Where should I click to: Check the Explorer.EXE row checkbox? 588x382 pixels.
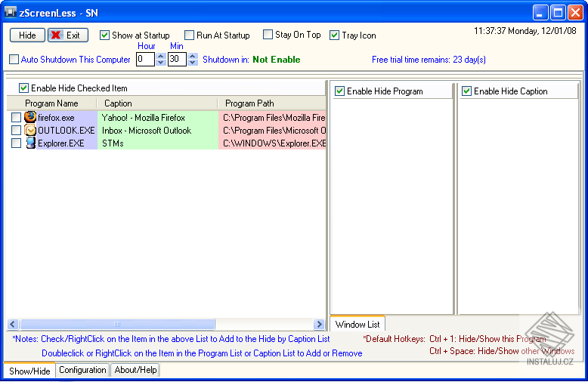[x=16, y=143]
